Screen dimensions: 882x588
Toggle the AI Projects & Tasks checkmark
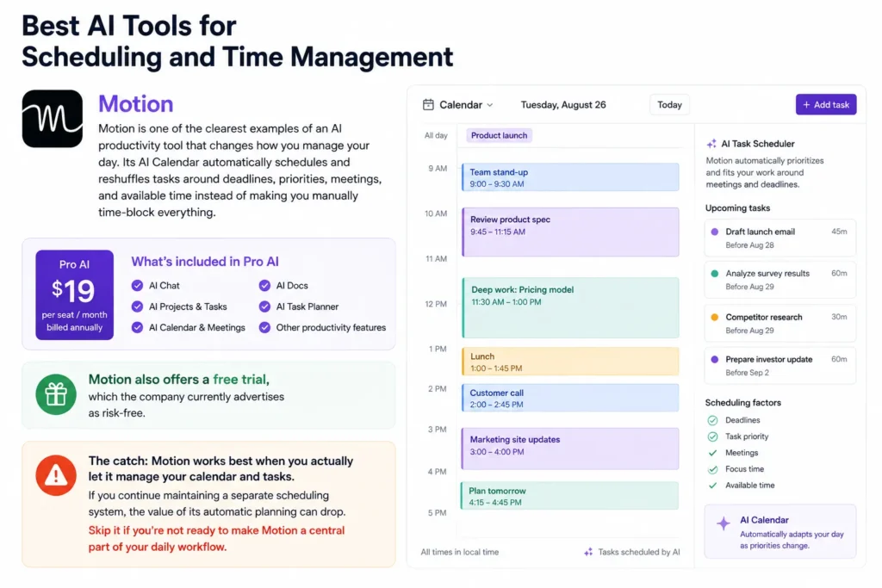[x=137, y=306]
